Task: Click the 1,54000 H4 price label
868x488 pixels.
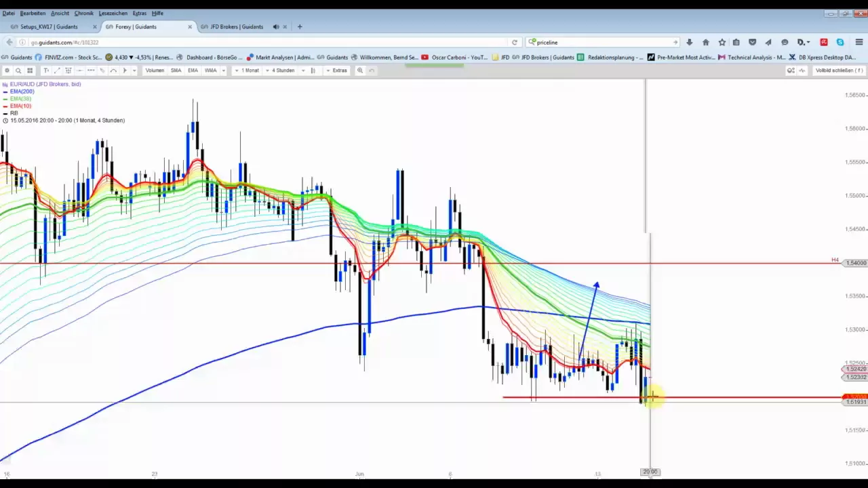Action: point(855,263)
